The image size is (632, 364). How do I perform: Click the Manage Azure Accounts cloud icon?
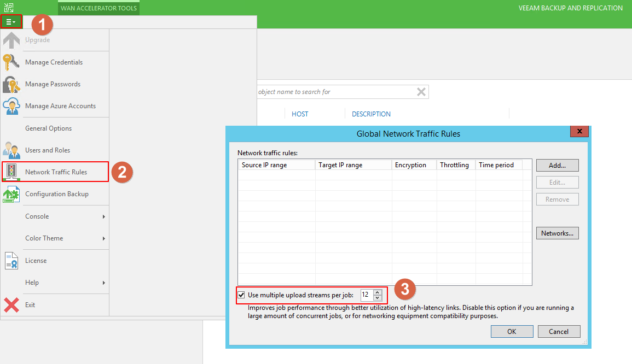pyautogui.click(x=11, y=106)
